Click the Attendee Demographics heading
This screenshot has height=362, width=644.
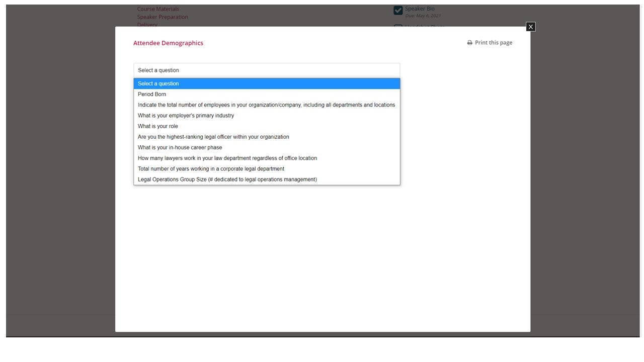[168, 43]
